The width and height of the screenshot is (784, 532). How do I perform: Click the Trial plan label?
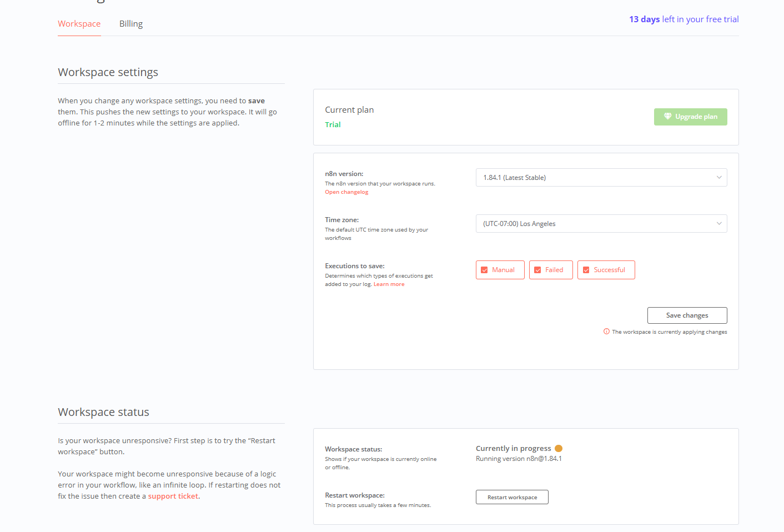point(333,125)
